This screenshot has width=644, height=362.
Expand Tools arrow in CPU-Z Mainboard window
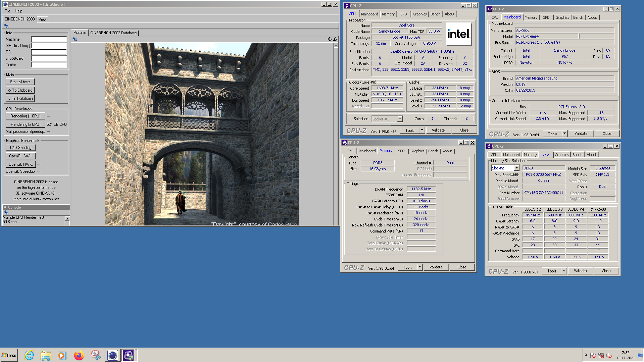(564, 134)
